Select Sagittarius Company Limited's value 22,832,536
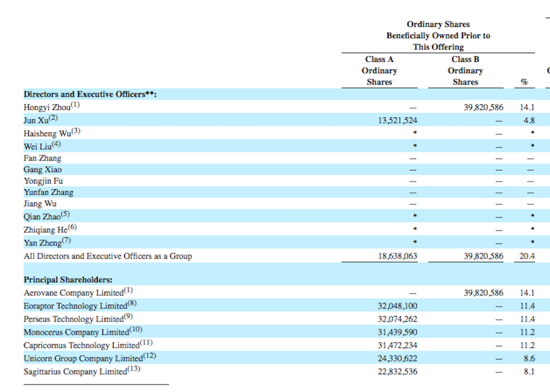 pos(397,371)
